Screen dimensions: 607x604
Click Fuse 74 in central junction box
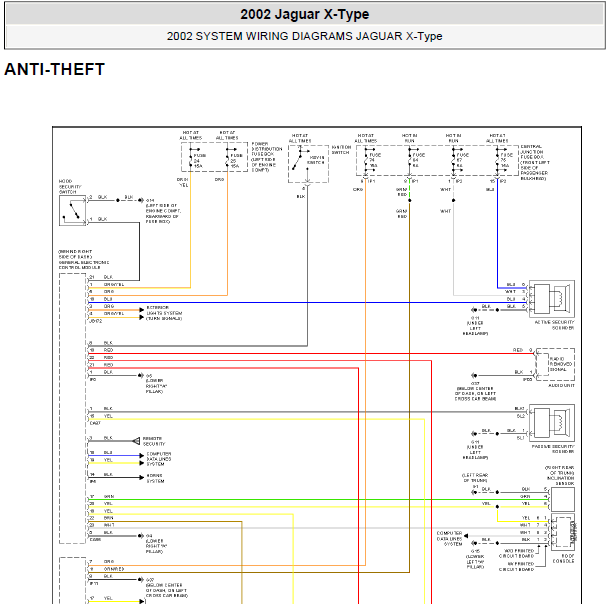click(x=371, y=160)
